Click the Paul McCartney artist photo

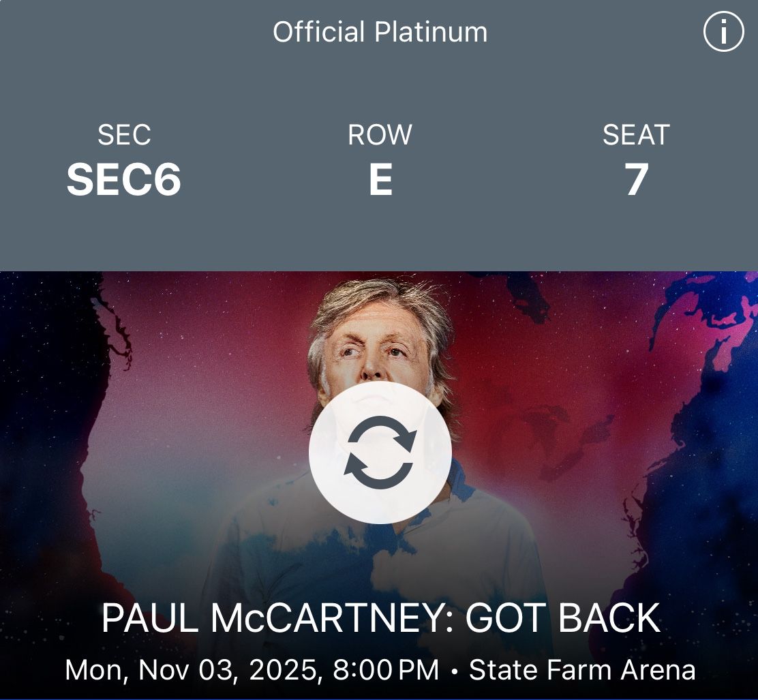pos(379,341)
